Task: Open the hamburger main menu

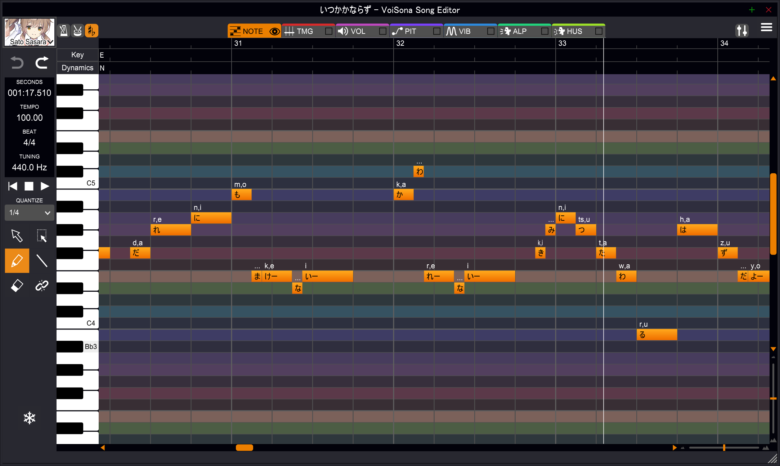Action: pyautogui.click(x=766, y=30)
